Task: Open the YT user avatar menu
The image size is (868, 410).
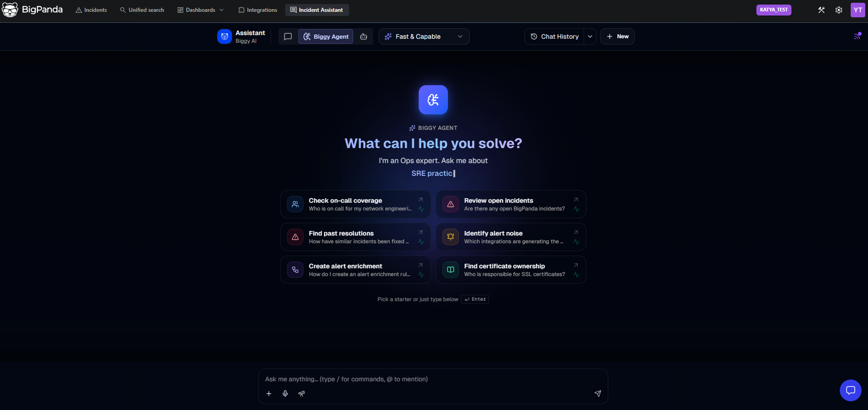Action: (x=858, y=10)
